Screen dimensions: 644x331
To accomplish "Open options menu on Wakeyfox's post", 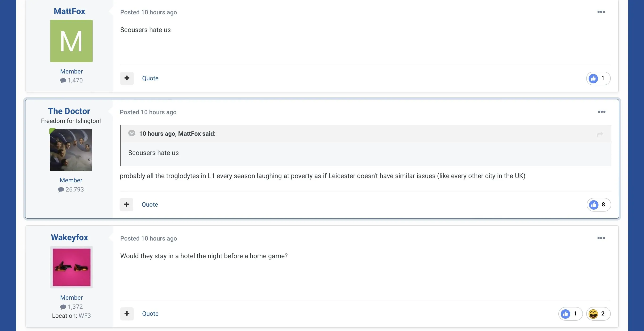I will coord(601,238).
